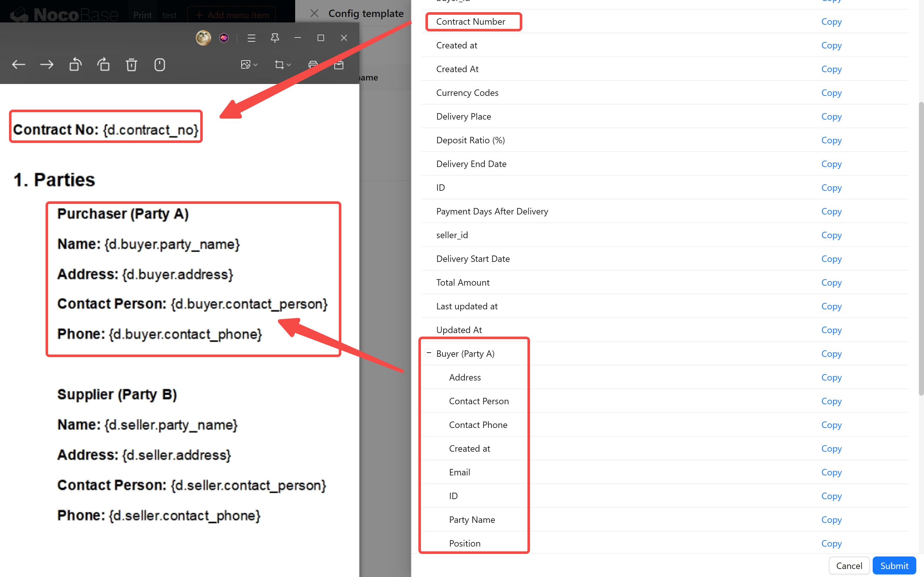The height and width of the screenshot is (577, 924).
Task: Open the cat profile avatar
Action: click(203, 38)
